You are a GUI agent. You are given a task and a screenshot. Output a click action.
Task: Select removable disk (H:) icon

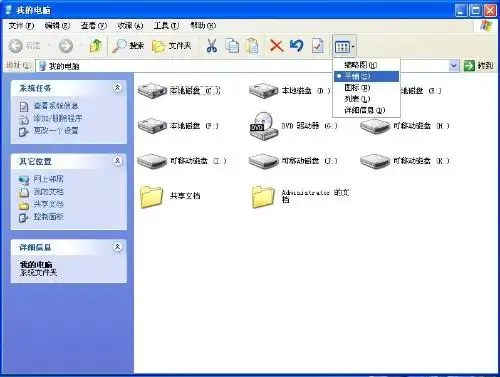[x=375, y=126]
